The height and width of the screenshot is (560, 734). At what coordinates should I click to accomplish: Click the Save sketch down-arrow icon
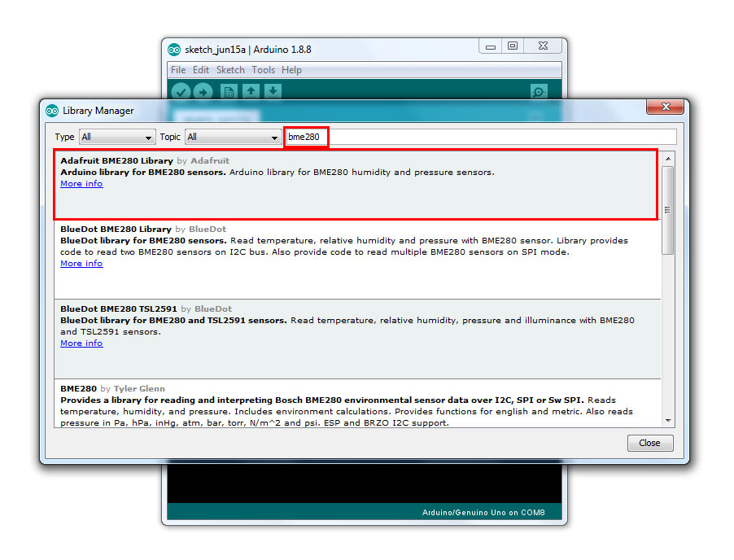[273, 91]
